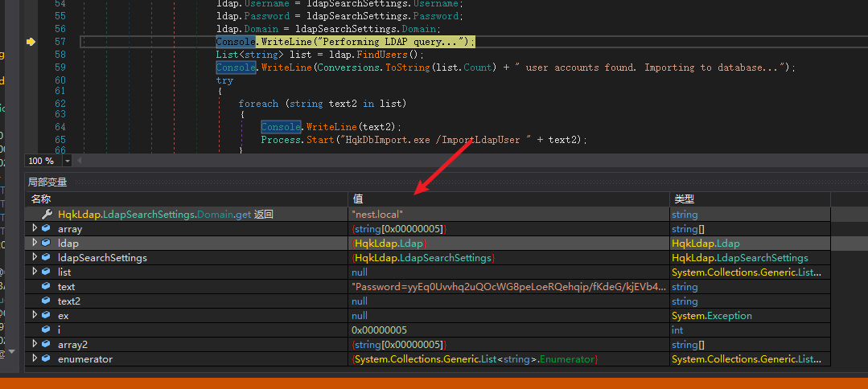
Task: Click the name enumerator in locals list
Action: tap(85, 358)
